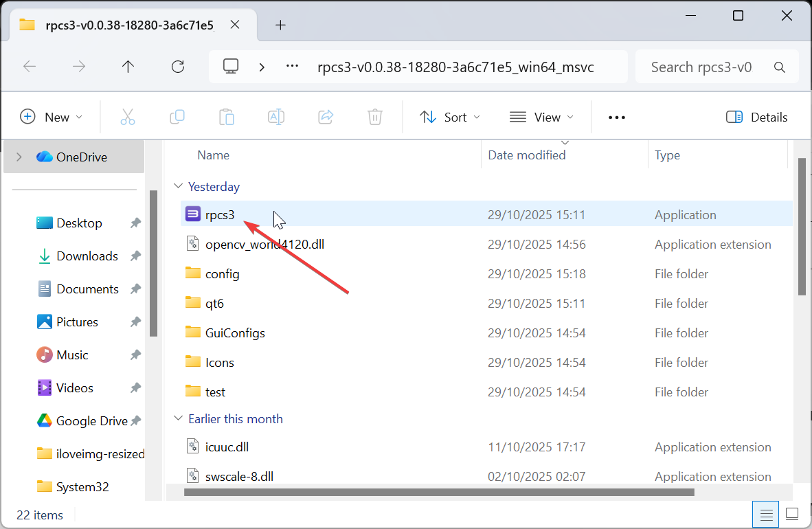Close the rpcs3-v0.0.38 tab
The width and height of the screenshot is (812, 529).
click(234, 25)
